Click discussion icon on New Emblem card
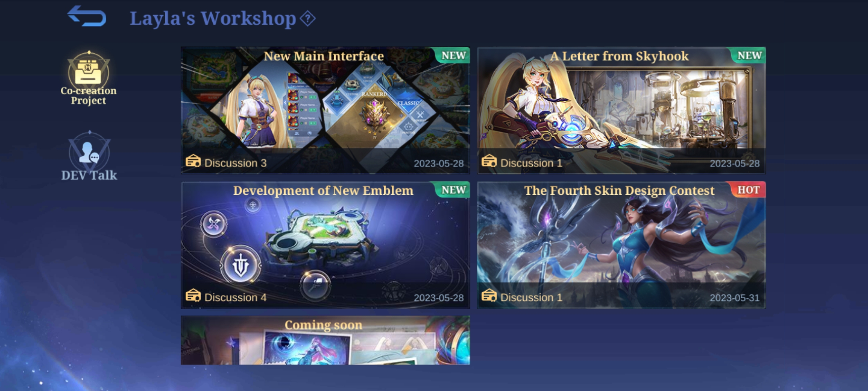 pos(193,296)
